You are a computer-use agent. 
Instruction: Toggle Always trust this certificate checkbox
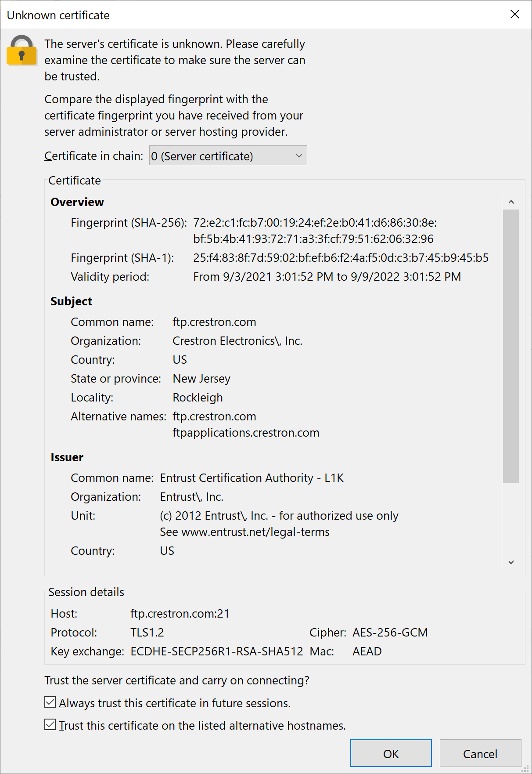click(50, 702)
